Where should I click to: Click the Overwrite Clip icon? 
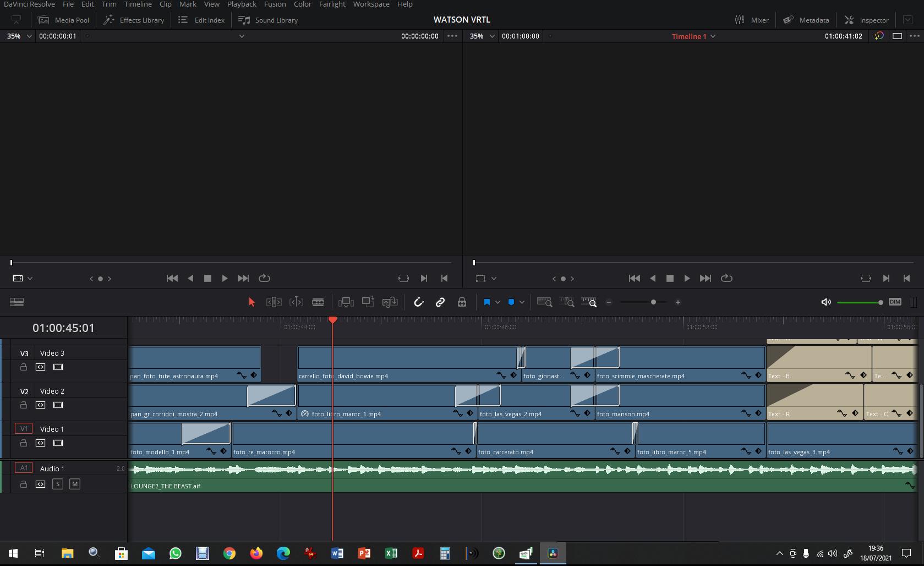(368, 302)
